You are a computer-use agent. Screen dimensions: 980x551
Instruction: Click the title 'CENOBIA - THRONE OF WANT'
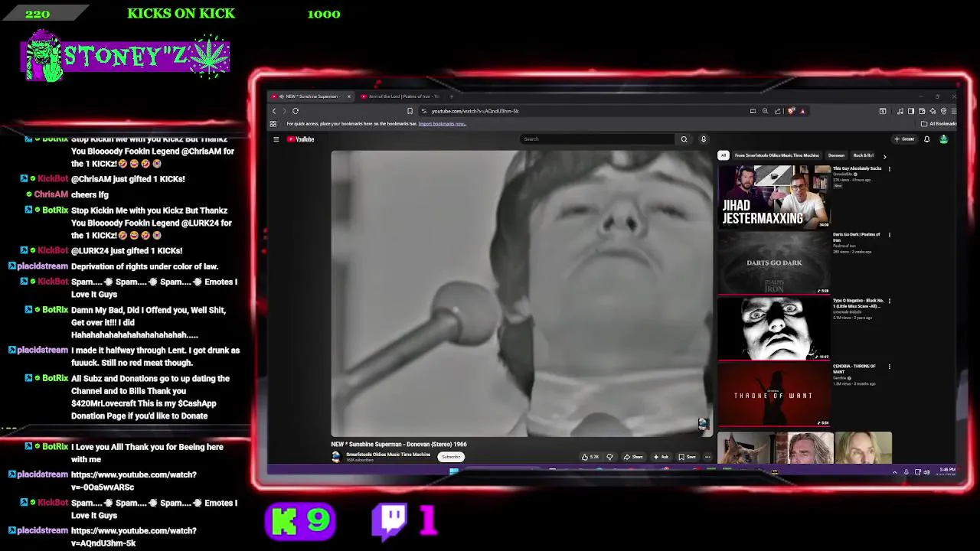point(854,369)
